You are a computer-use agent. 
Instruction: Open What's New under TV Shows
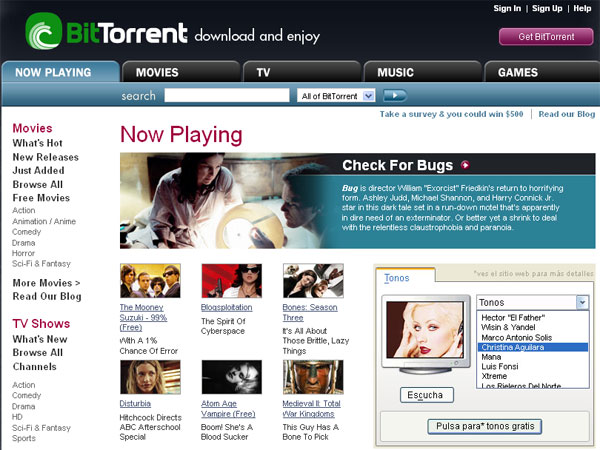click(40, 339)
